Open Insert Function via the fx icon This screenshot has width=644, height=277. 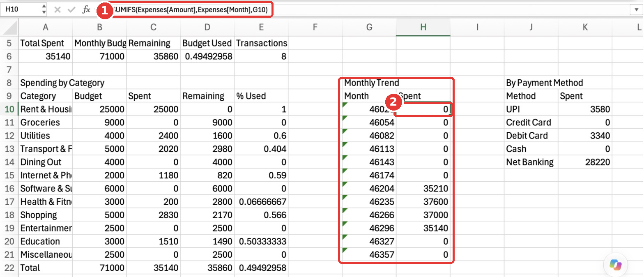click(86, 10)
